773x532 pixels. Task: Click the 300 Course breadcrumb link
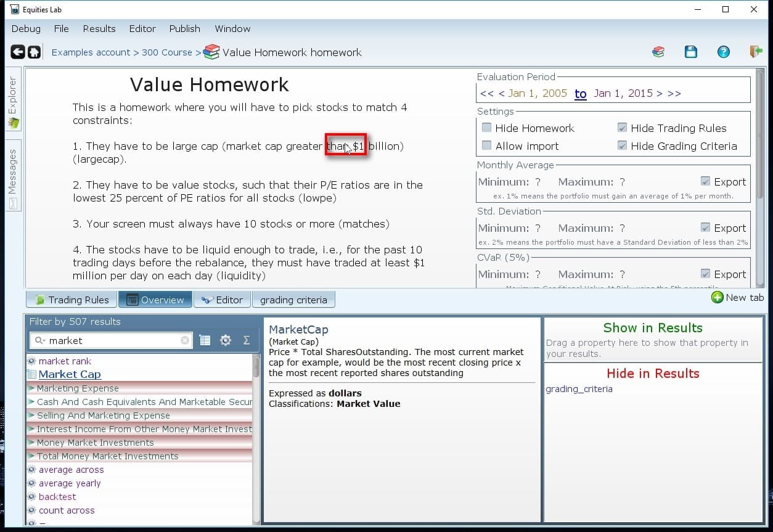(x=167, y=52)
